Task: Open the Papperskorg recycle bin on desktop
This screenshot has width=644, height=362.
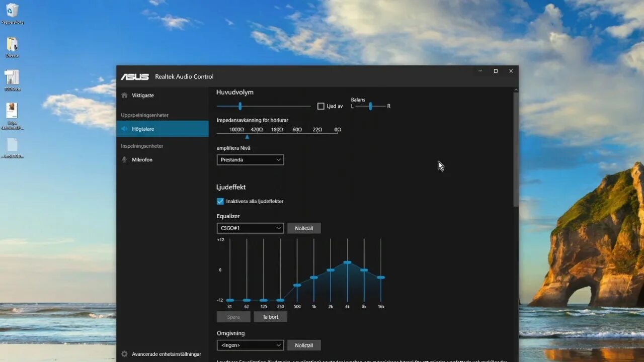Action: click(12, 14)
